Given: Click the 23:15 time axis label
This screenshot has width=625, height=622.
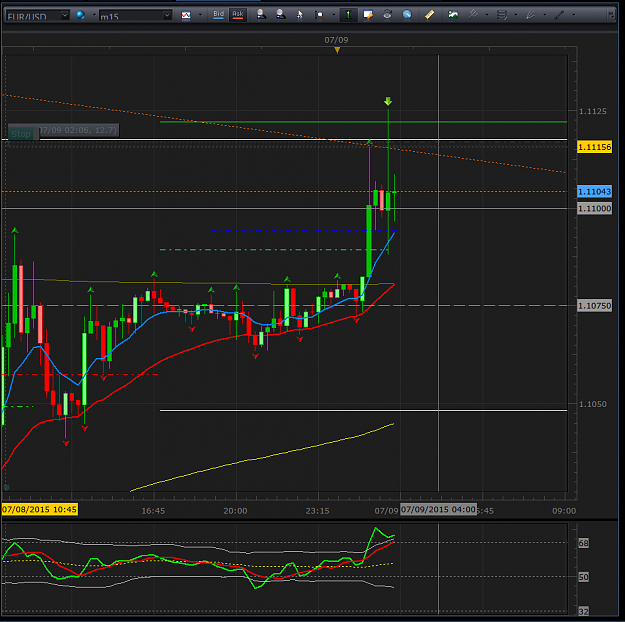Looking at the screenshot, I should (x=317, y=511).
